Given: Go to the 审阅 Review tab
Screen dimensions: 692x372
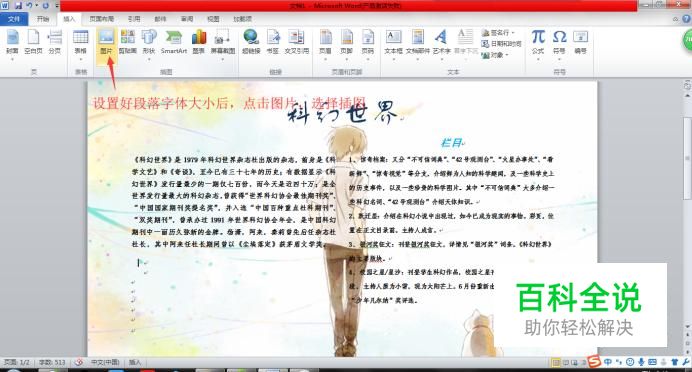Looking at the screenshot, I should click(187, 19).
